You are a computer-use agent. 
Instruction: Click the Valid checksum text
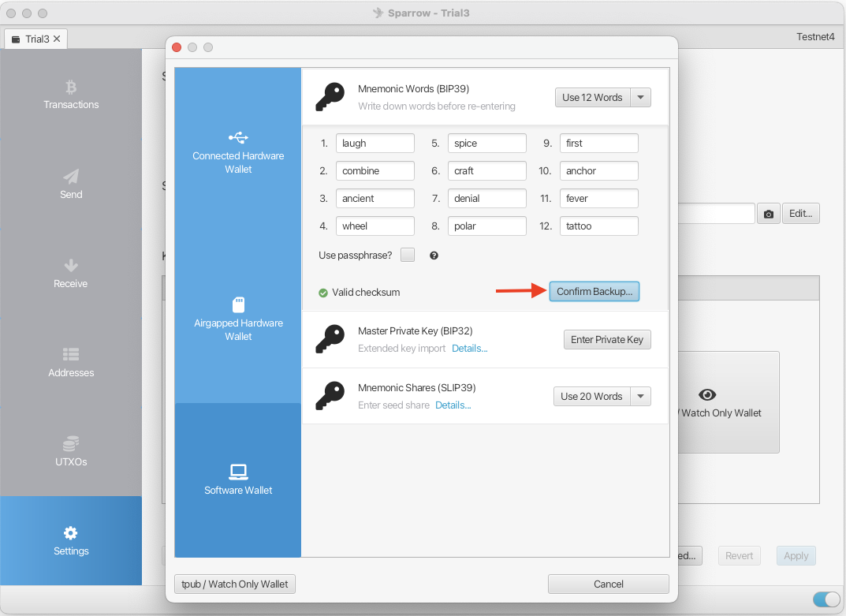point(366,292)
